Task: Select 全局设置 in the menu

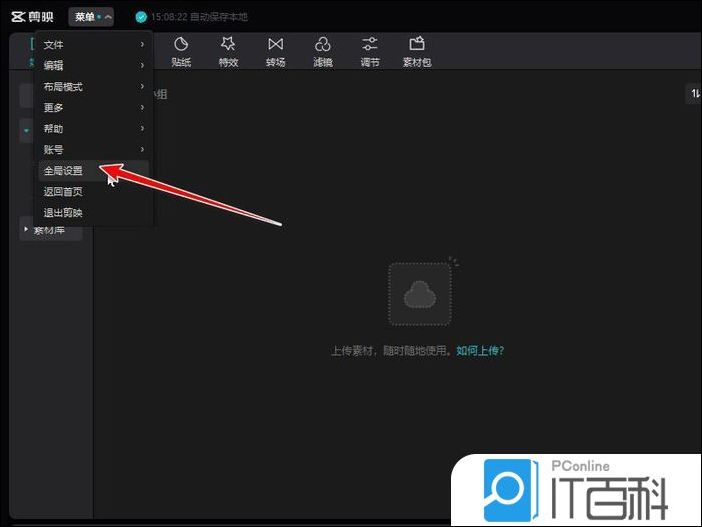Action: (94, 171)
